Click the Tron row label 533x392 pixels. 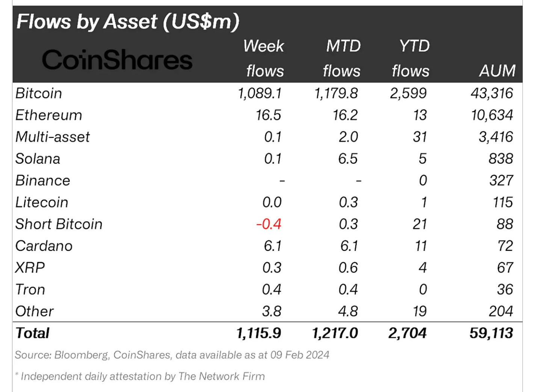[x=30, y=289]
